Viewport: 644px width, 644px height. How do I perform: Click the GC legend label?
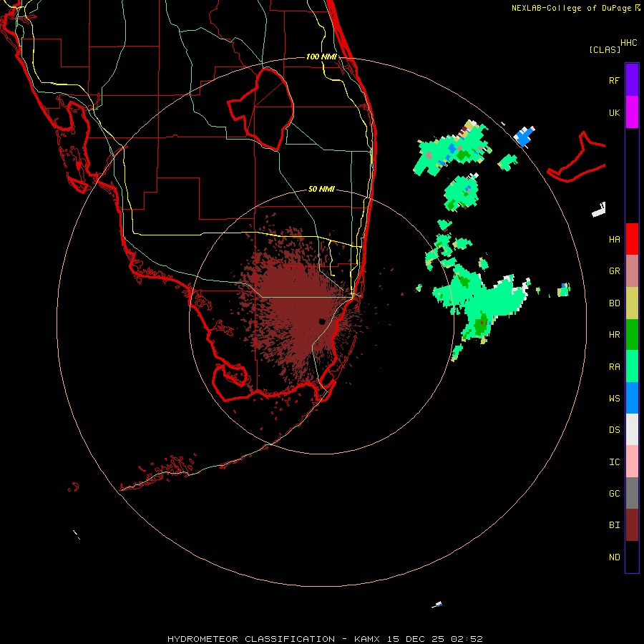coord(614,494)
